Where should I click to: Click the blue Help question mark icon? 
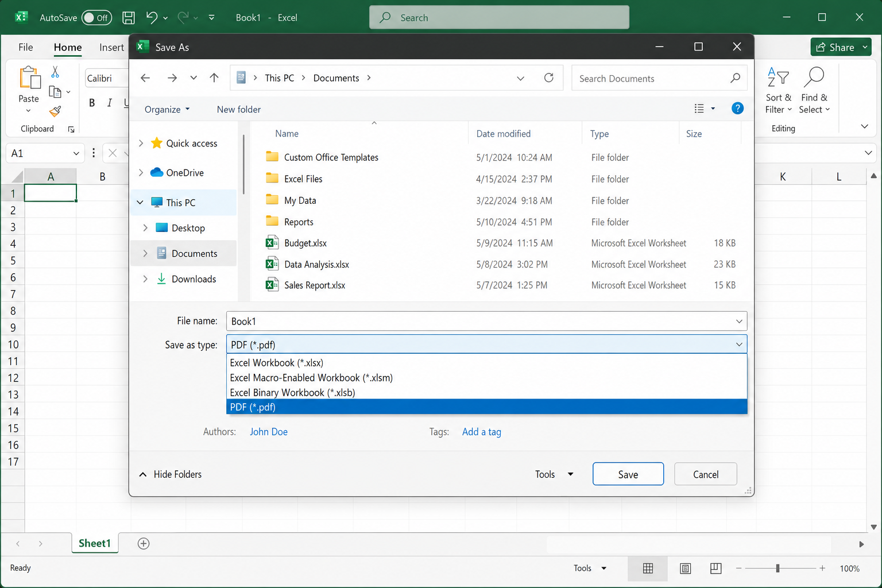click(x=738, y=109)
